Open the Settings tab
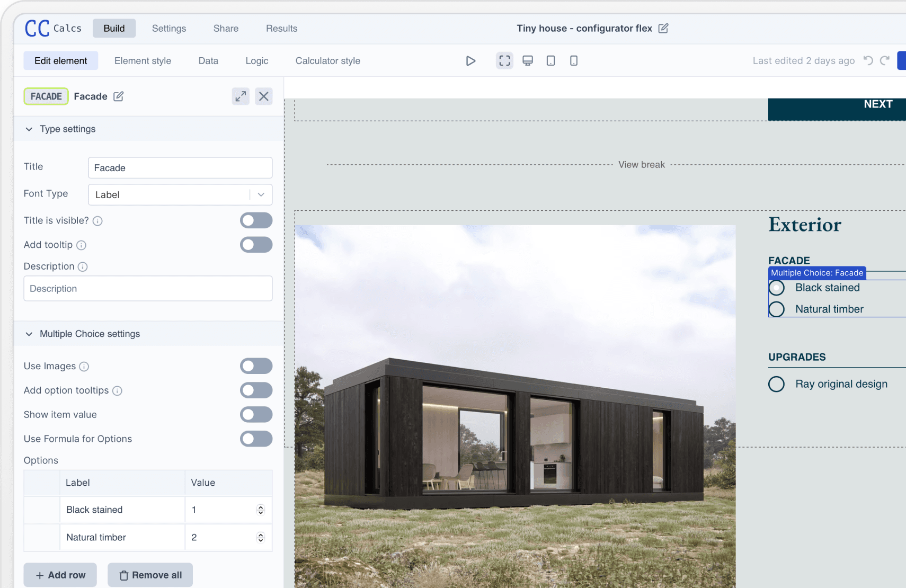 coord(169,29)
